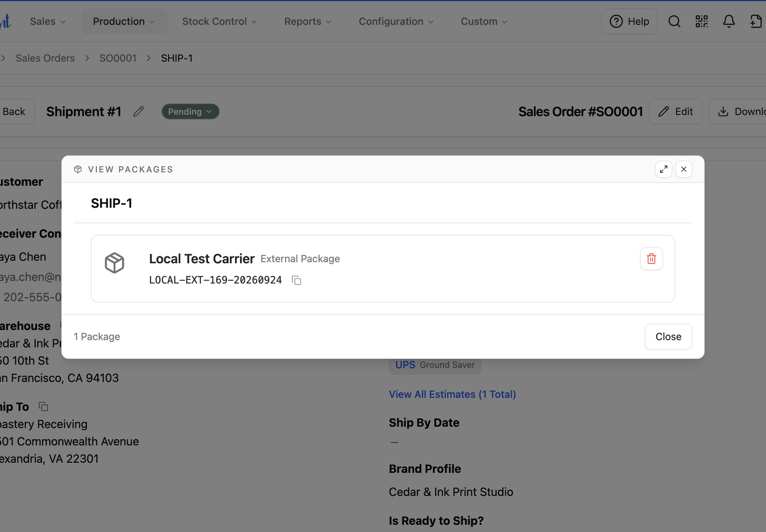Click the SHIP-1 heading in the dialog
766x532 pixels.
(x=112, y=203)
